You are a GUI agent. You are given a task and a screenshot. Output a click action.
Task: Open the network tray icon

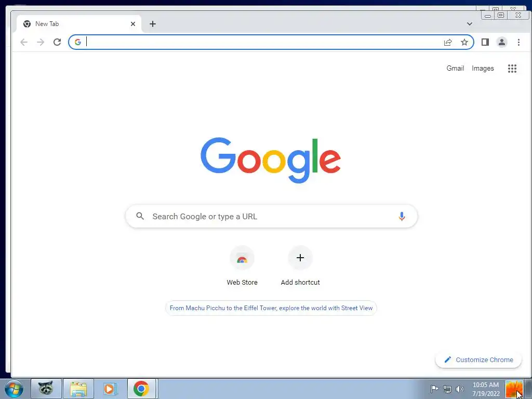tap(447, 389)
